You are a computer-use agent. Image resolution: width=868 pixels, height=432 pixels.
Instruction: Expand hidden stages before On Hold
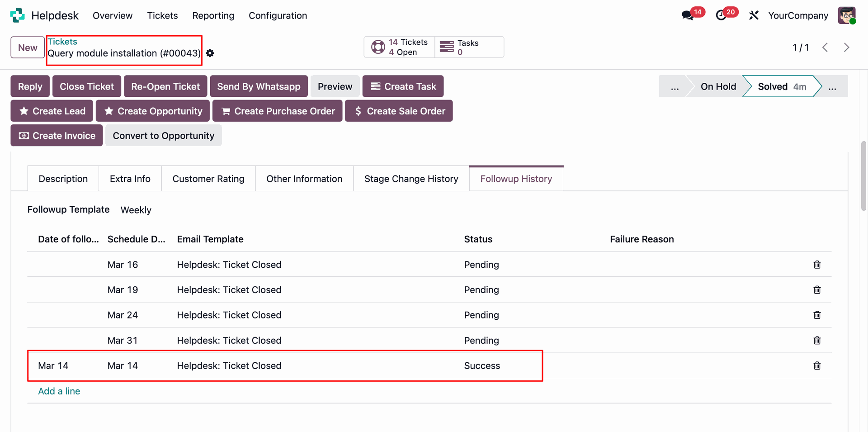[675, 86]
